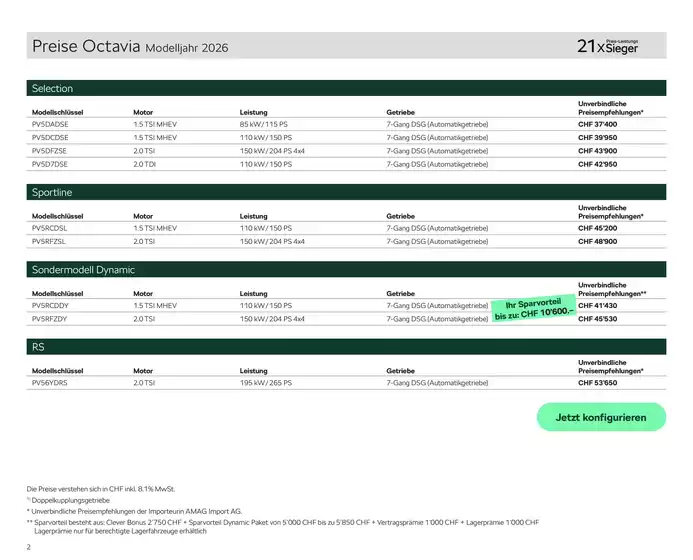Select price CHF 37'400
Screen dimensions: 693x560
(598, 124)
